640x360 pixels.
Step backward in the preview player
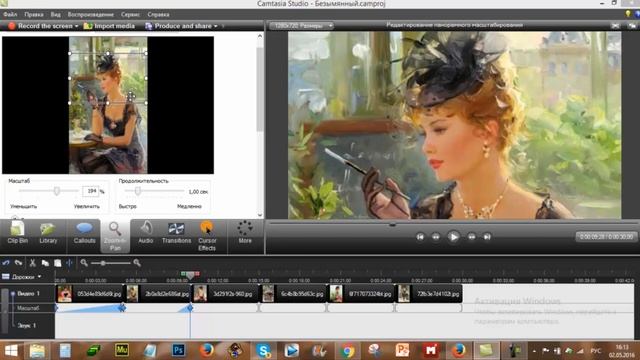pos(436,237)
